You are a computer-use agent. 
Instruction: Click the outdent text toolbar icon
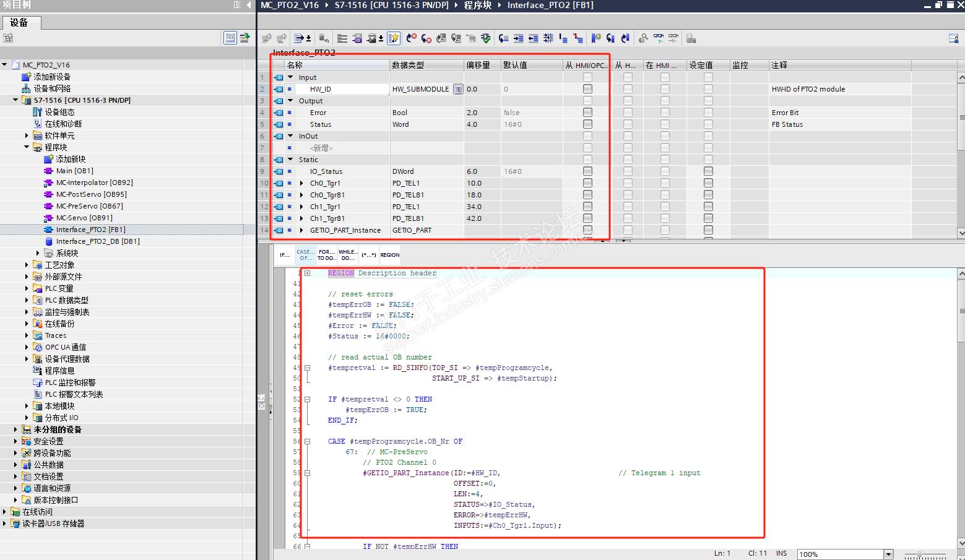click(x=533, y=38)
